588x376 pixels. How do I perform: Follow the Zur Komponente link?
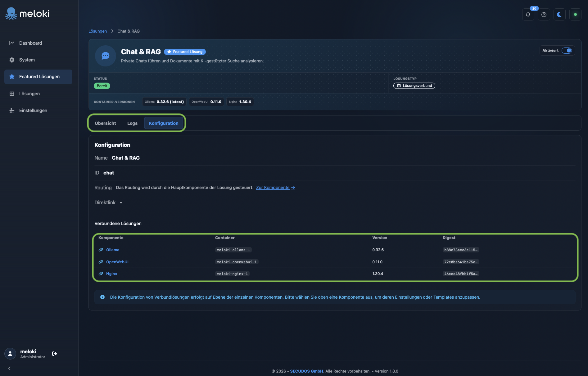[275, 188]
